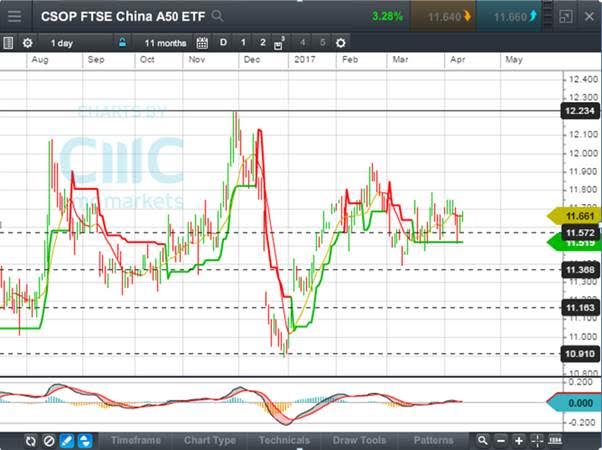The width and height of the screenshot is (602, 450).
Task: Select the blue pencil draw icon
Action: pos(67,441)
